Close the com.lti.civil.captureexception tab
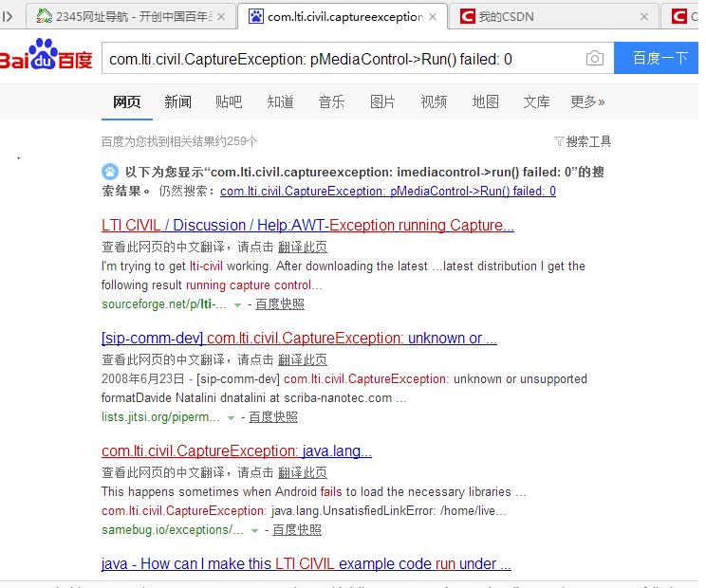The image size is (706, 588). click(433, 17)
